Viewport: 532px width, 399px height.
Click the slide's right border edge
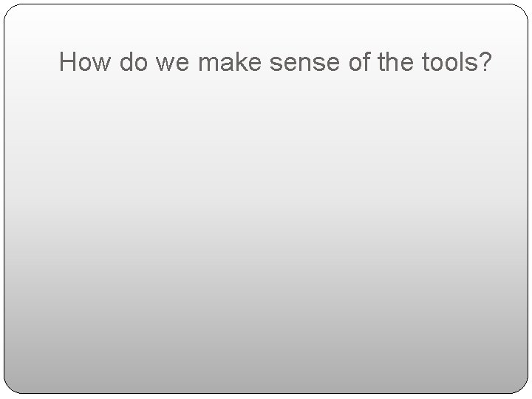click(x=528, y=199)
